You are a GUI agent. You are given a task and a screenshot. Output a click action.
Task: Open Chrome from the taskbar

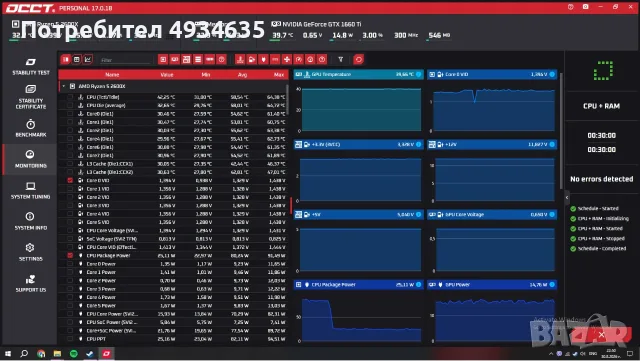(x=41, y=353)
